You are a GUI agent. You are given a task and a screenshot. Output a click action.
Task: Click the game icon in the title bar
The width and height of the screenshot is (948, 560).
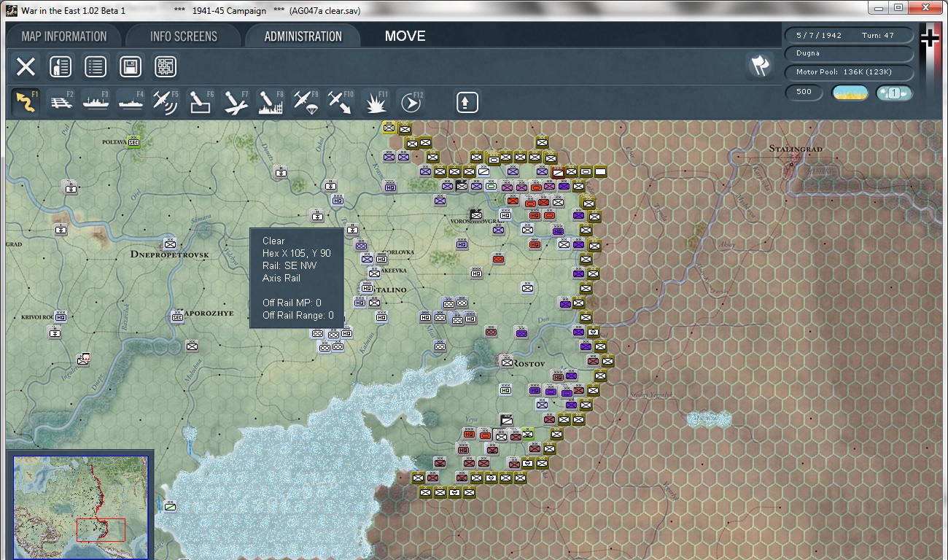coord(12,10)
